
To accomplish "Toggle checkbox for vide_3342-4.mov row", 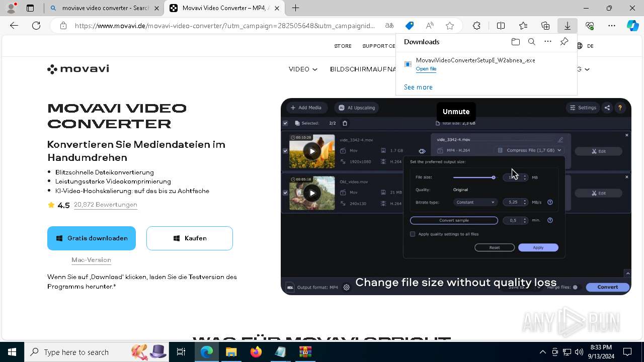I will tap(285, 151).
